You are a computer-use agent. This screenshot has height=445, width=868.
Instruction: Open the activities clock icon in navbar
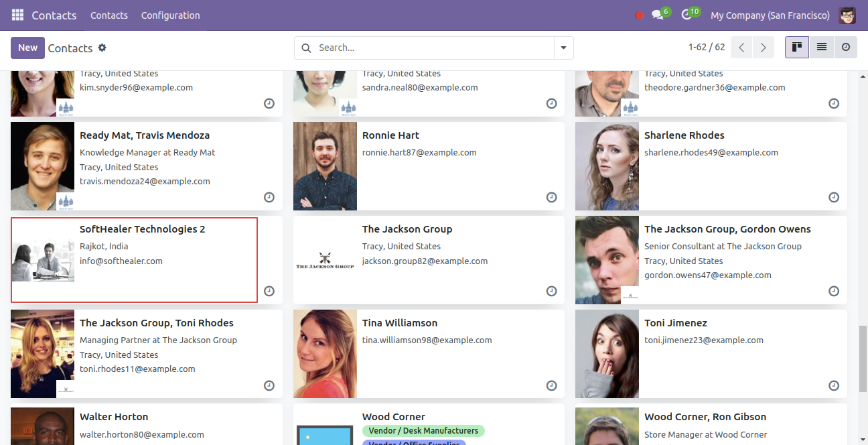pyautogui.click(x=686, y=15)
